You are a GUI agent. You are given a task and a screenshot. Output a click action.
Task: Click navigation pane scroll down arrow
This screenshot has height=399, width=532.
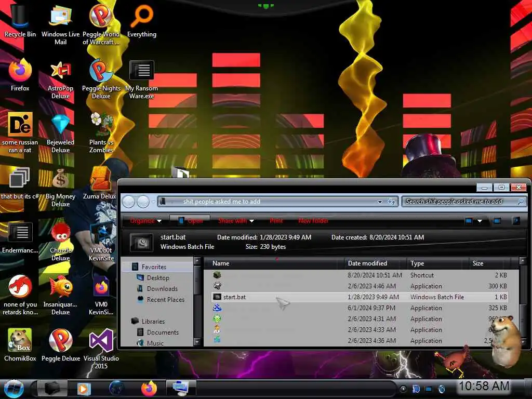click(197, 342)
